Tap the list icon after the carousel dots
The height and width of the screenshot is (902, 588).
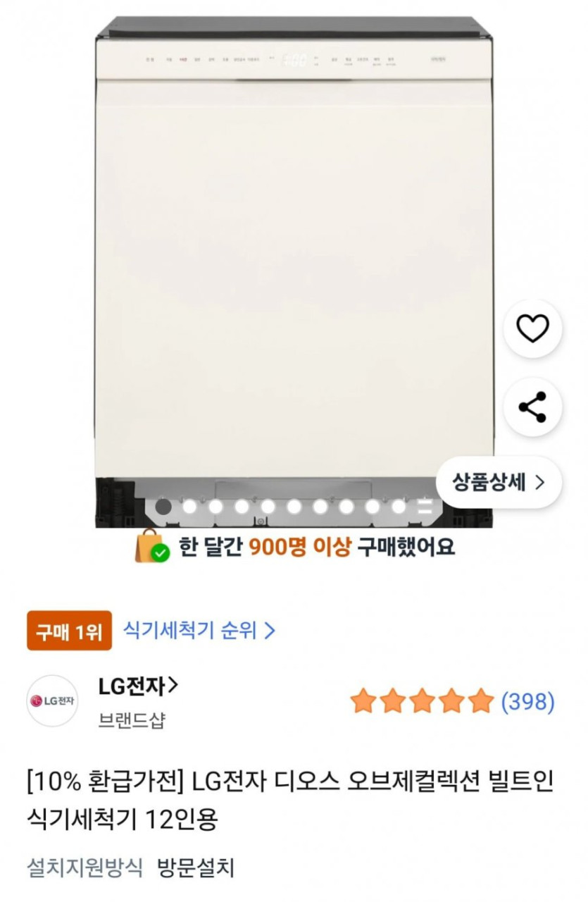tap(425, 506)
